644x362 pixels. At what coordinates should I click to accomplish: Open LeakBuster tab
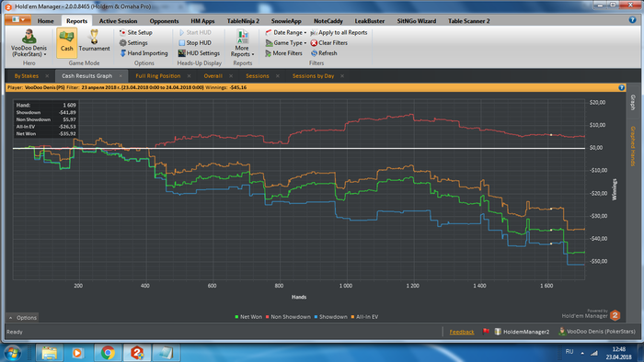pos(370,21)
